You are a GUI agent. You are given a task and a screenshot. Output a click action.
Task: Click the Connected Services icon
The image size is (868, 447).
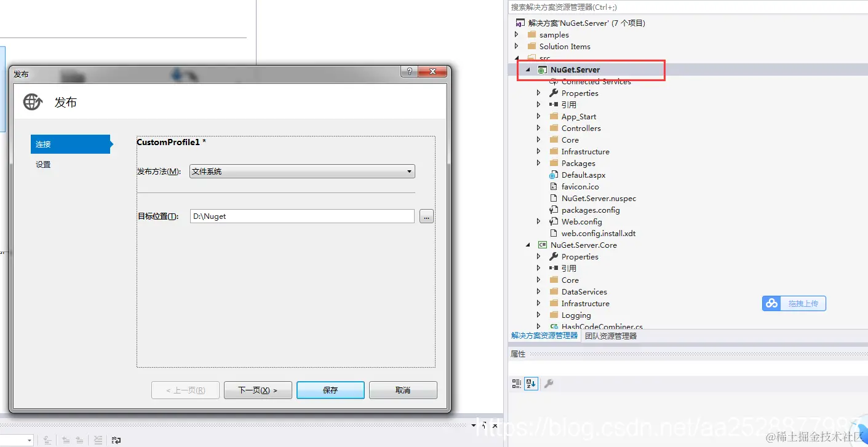(554, 82)
